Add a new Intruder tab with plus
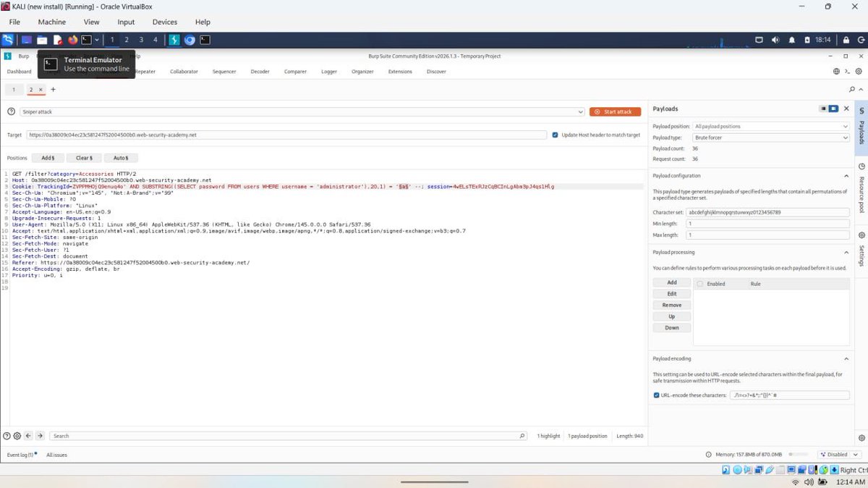The width and height of the screenshot is (868, 488). click(53, 89)
